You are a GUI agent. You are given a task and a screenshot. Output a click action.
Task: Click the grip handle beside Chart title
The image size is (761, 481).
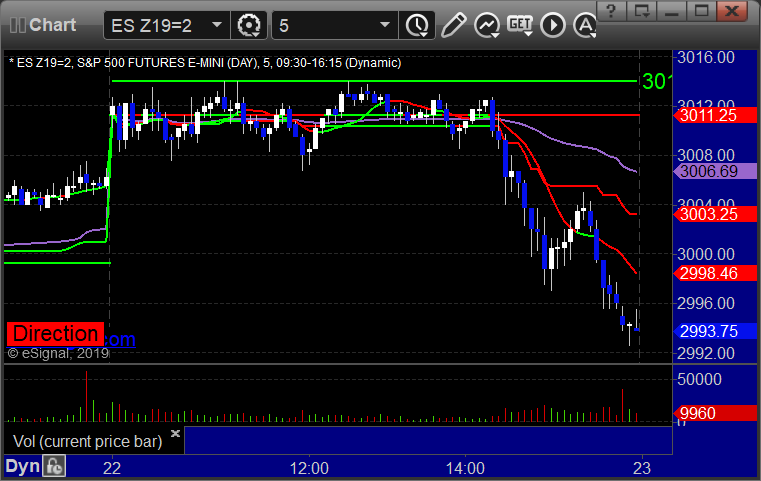coord(17,25)
